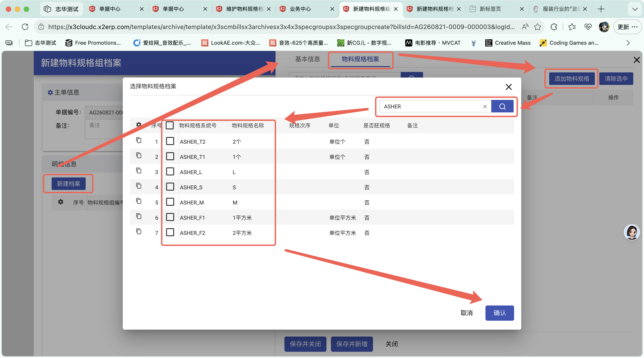
Task: Check the ASHER_S row checkbox
Action: click(170, 187)
